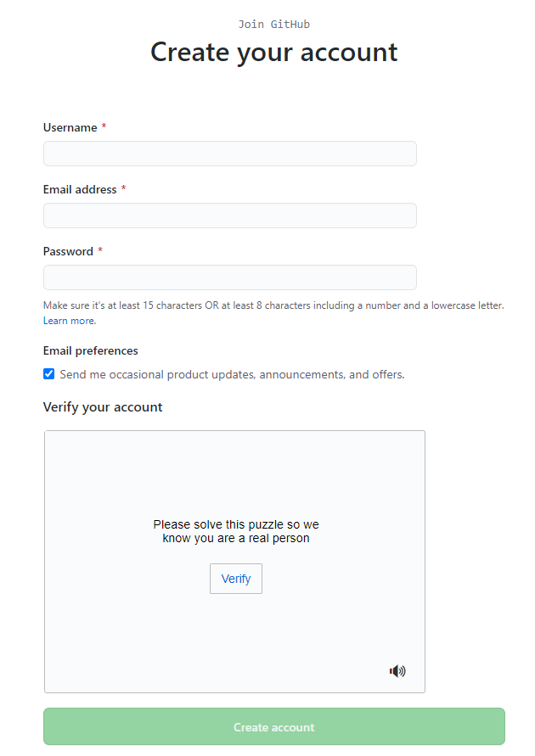Click the red asterisk beside Username
The image size is (535, 756).
coord(104,127)
